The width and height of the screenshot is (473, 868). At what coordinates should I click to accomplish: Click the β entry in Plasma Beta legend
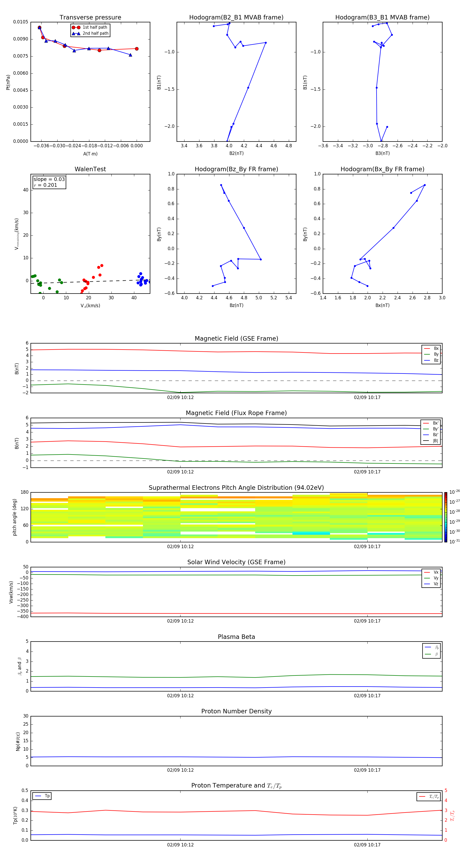pos(431,654)
